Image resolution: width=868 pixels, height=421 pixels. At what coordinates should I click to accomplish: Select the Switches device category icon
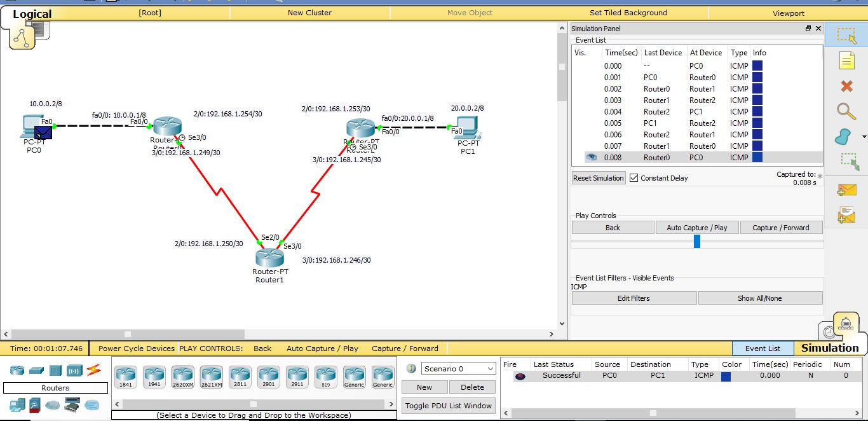coord(36,370)
